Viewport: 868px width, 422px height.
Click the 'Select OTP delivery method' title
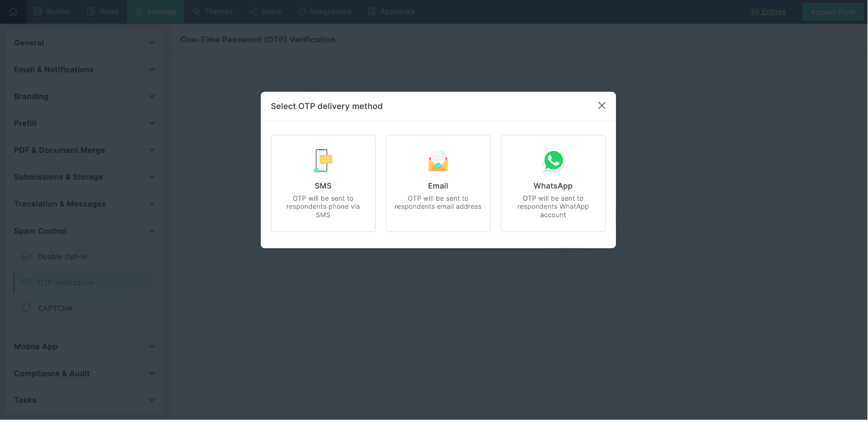tap(327, 106)
